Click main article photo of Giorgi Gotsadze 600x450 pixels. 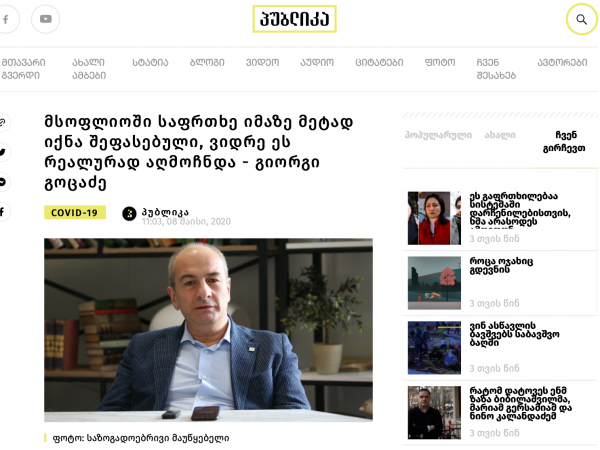pos(208,330)
